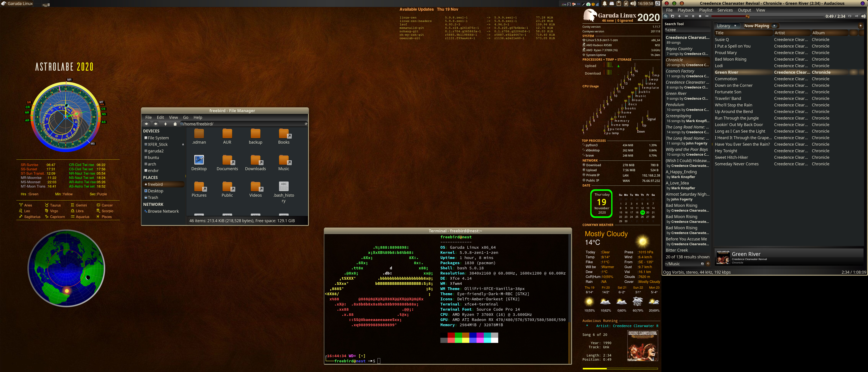This screenshot has height=372, width=868.
Task: Toggle shuffle mode in Audacious
Action: [x=856, y=16]
